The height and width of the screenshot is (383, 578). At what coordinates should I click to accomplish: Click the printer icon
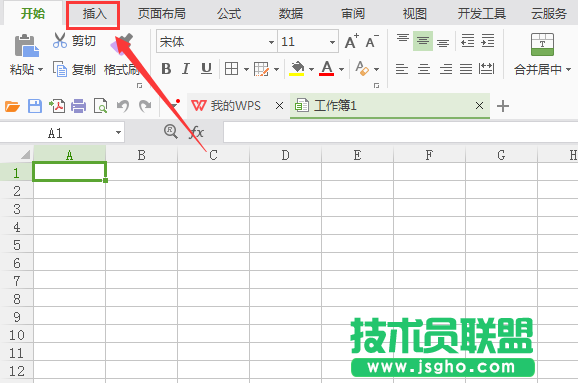coord(79,106)
